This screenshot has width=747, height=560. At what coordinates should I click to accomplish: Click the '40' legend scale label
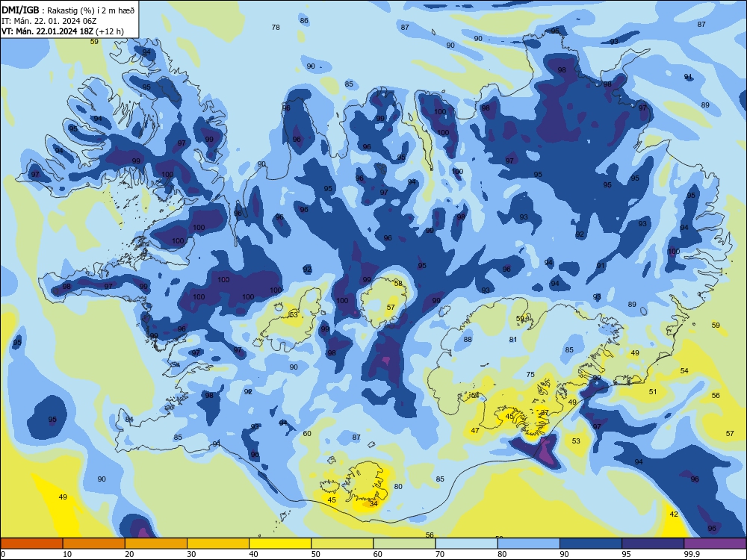(253, 554)
